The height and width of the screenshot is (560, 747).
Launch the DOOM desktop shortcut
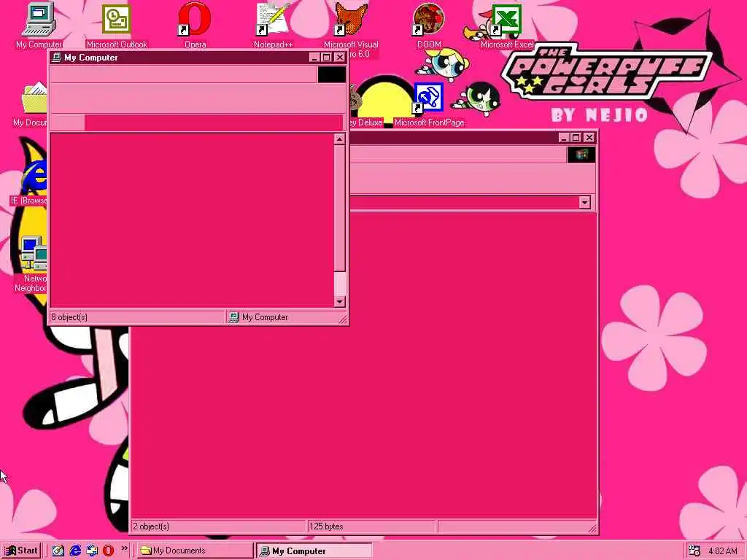[429, 25]
